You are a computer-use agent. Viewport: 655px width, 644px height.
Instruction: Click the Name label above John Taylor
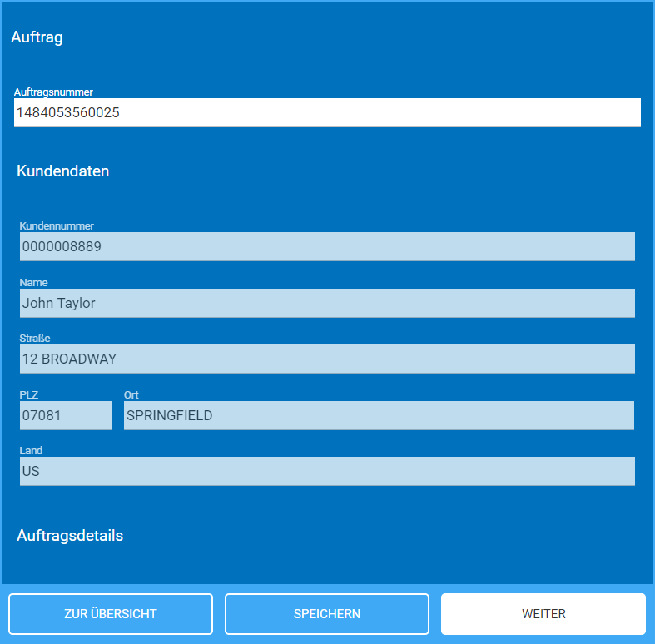pos(33,283)
